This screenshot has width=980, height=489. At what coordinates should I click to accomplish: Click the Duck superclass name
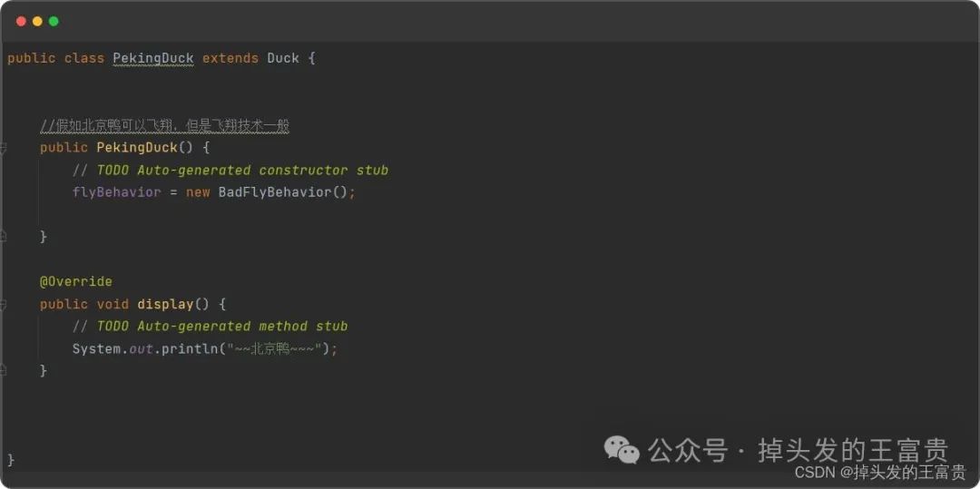[283, 58]
